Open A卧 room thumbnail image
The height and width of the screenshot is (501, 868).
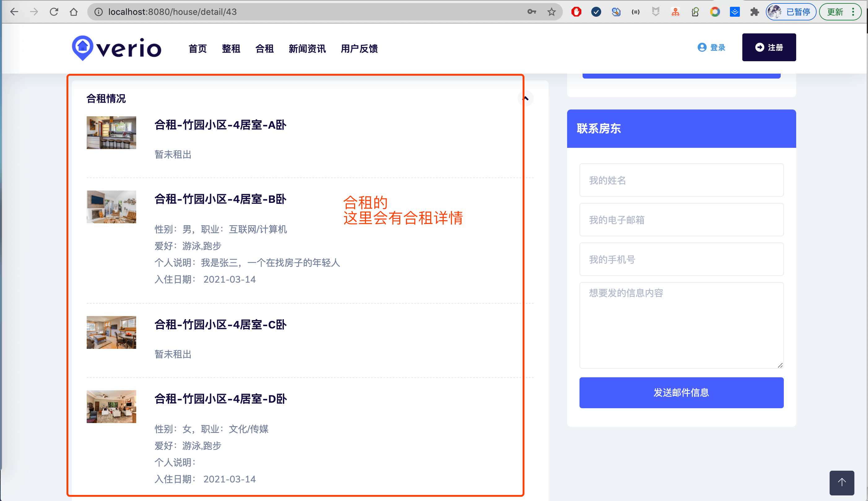(111, 132)
